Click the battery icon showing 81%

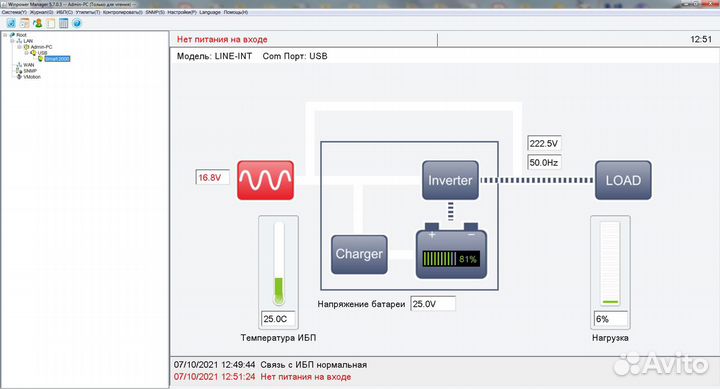(x=451, y=251)
